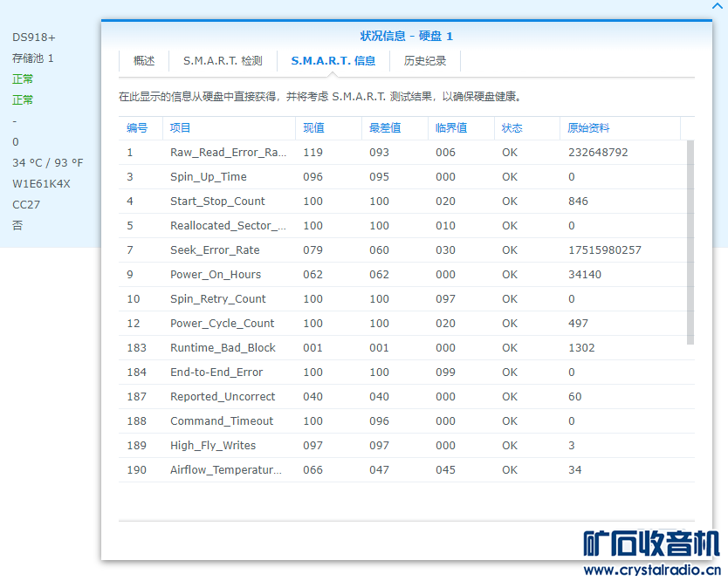Select the Reallocated_Sector_... row
This screenshot has width=728, height=581.
[x=402, y=226]
